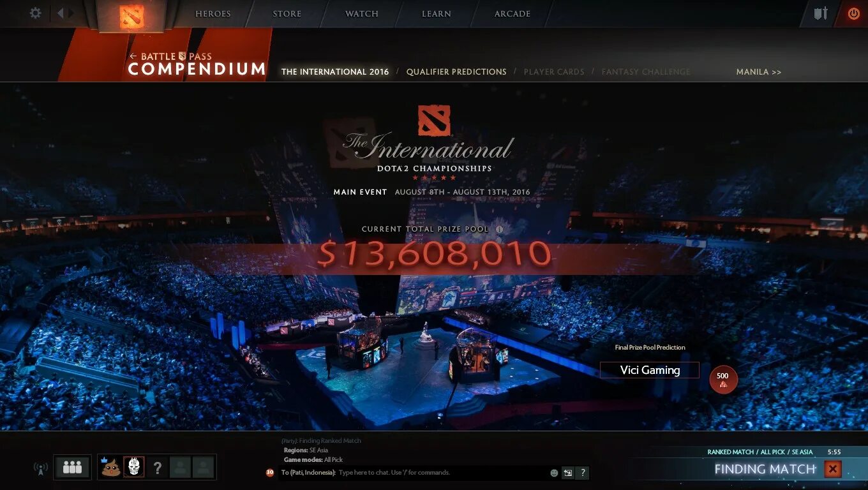Open the settings gear icon
The image size is (868, 490).
tap(36, 13)
